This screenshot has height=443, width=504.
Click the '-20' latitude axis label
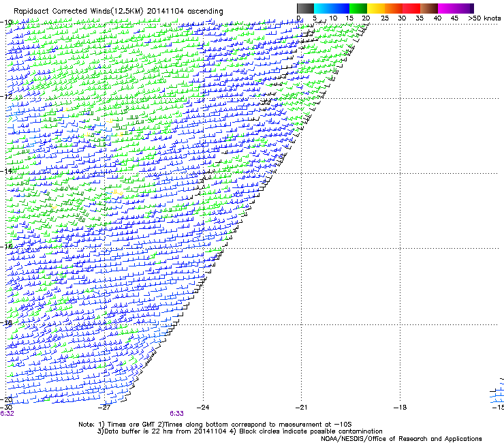point(6,399)
